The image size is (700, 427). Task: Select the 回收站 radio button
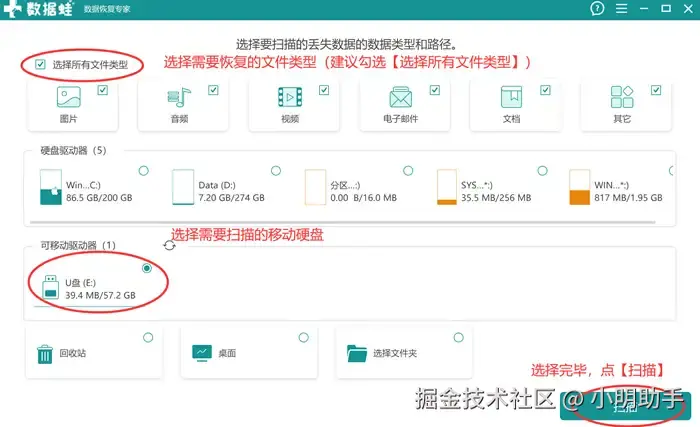pyautogui.click(x=148, y=337)
